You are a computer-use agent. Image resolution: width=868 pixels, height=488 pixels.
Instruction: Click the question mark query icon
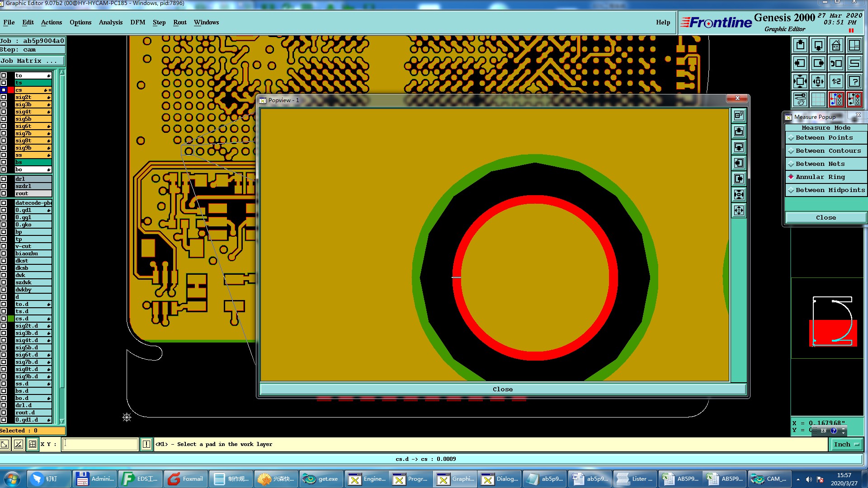(854, 81)
